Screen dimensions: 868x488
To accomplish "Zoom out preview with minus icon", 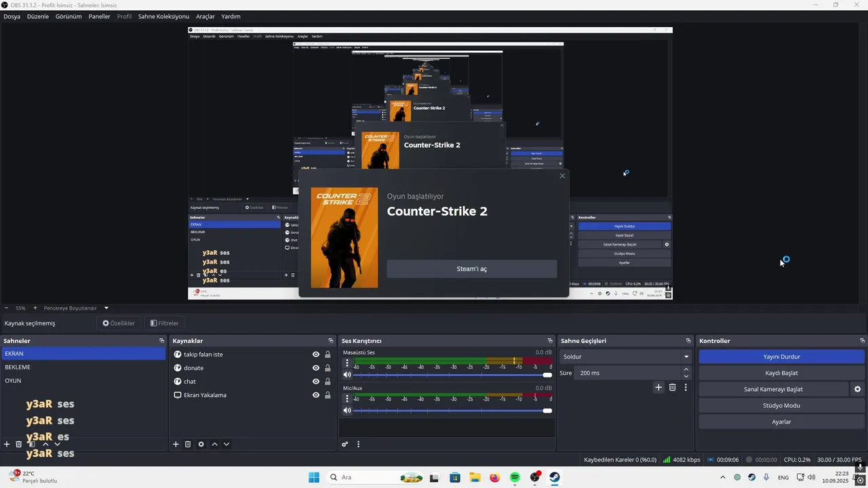I will 7,308.
